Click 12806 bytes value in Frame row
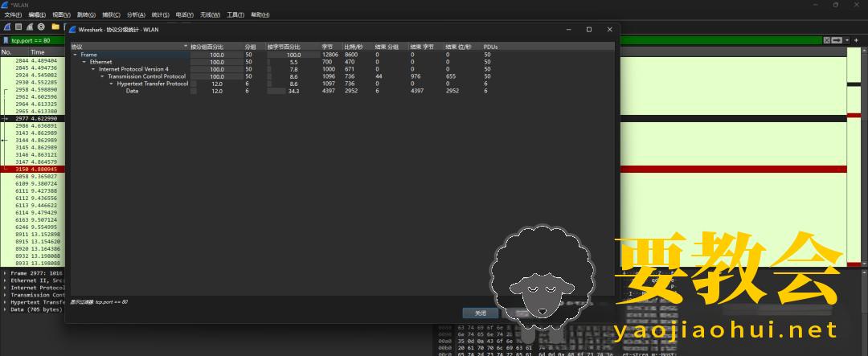Screen dimensions: 868x356 pos(330,55)
